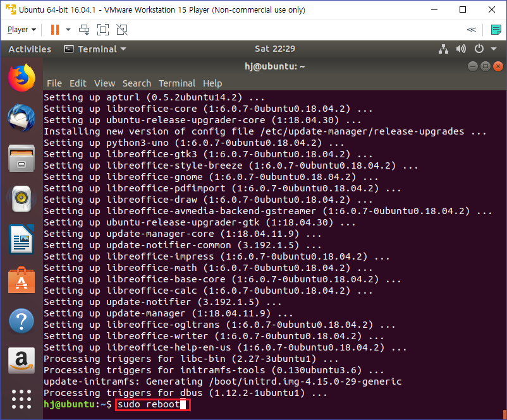
Task: Click the VMware window app icon
Action: tap(11, 9)
